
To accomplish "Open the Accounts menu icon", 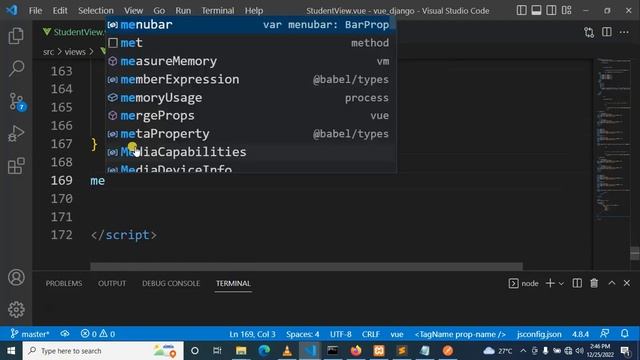I will [x=16, y=278].
